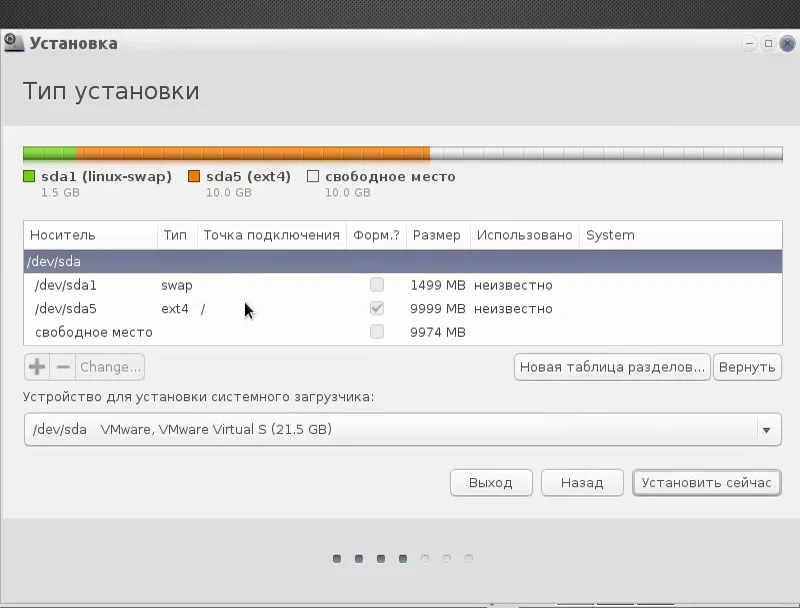Select the /dev/sda disk row
800x608 pixels.
pos(403,262)
